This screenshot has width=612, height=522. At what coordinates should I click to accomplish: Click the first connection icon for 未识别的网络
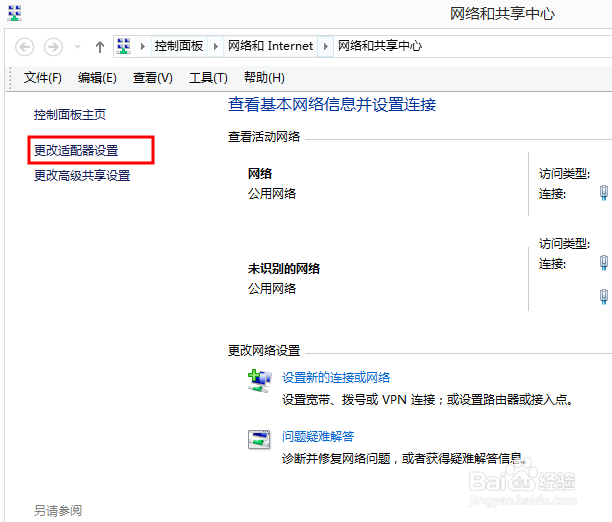click(604, 263)
